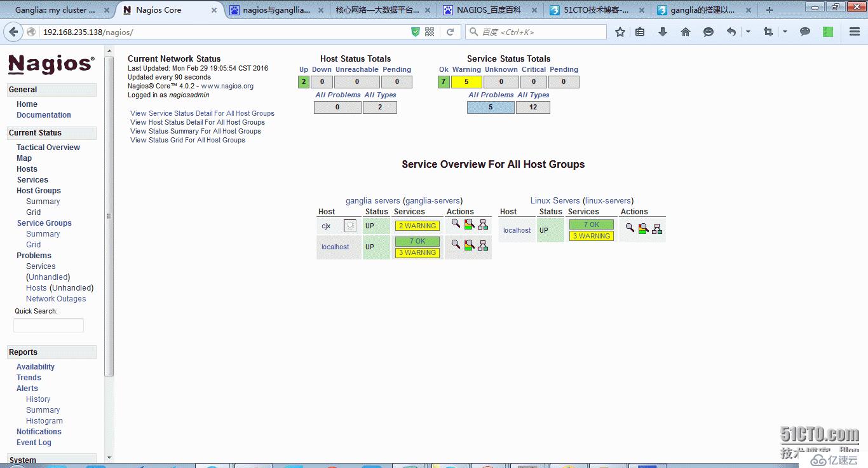This screenshot has height=468, width=868.
Task: Click the www.nagios.org link
Action: pyautogui.click(x=227, y=86)
